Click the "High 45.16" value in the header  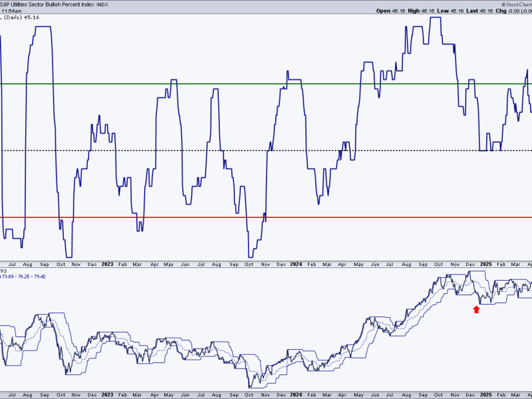[x=421, y=11]
